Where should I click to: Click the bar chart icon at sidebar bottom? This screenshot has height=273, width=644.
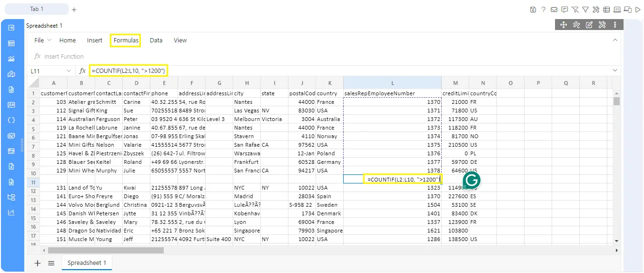[11, 212]
